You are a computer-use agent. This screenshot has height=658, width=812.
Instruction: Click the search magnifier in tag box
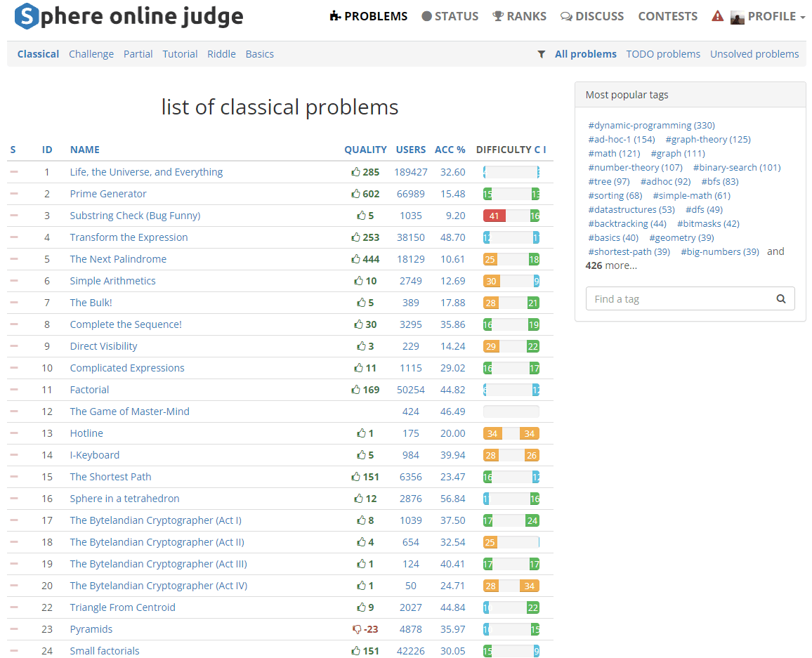(781, 298)
